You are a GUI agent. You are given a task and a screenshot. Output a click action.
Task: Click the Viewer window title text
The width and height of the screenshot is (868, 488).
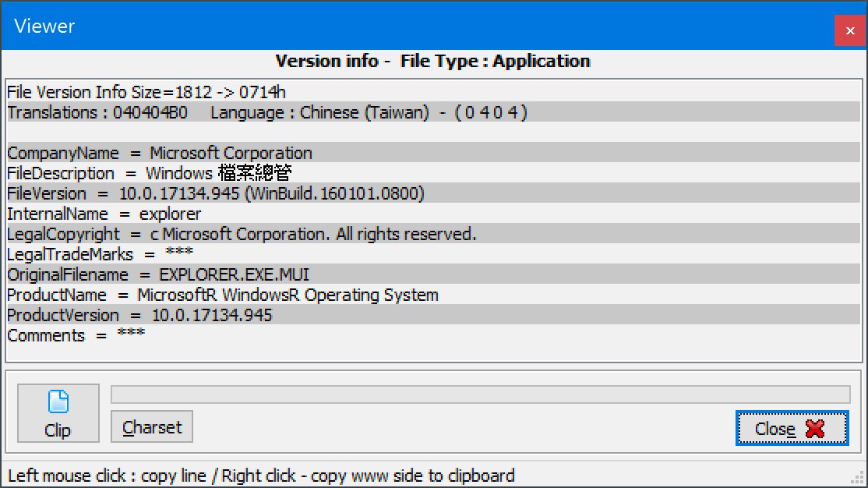[x=44, y=26]
